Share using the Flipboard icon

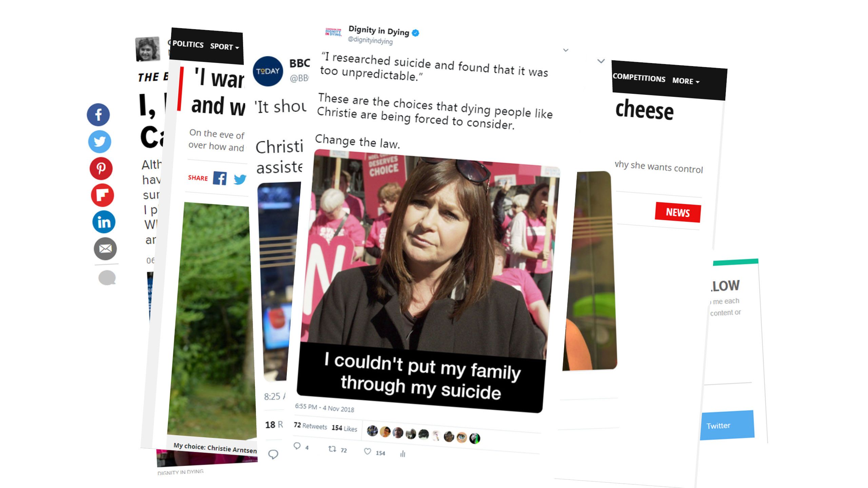pyautogui.click(x=102, y=195)
